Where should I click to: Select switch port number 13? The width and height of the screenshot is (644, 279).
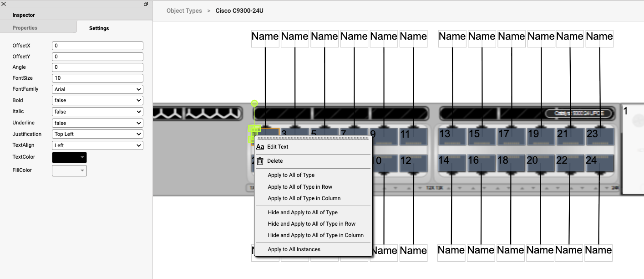pyautogui.click(x=452, y=136)
